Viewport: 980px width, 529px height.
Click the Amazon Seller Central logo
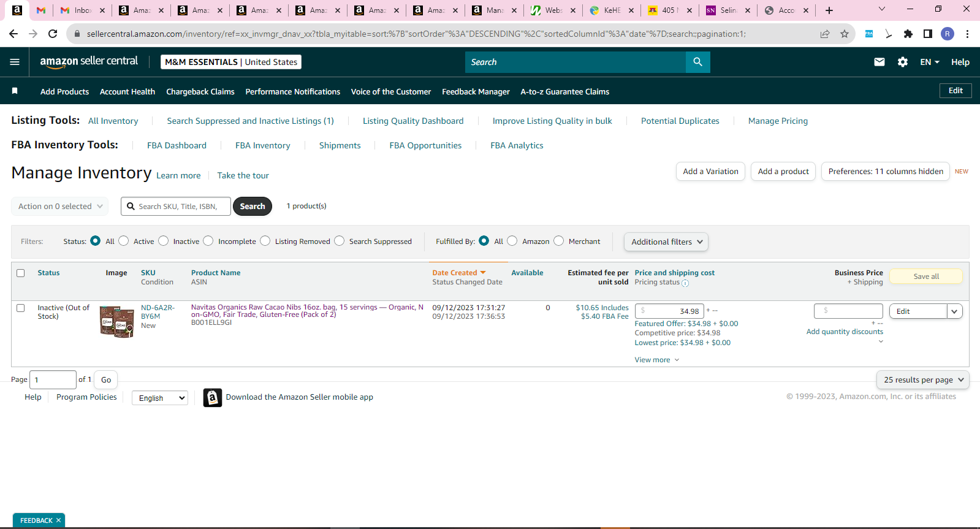[x=89, y=61]
